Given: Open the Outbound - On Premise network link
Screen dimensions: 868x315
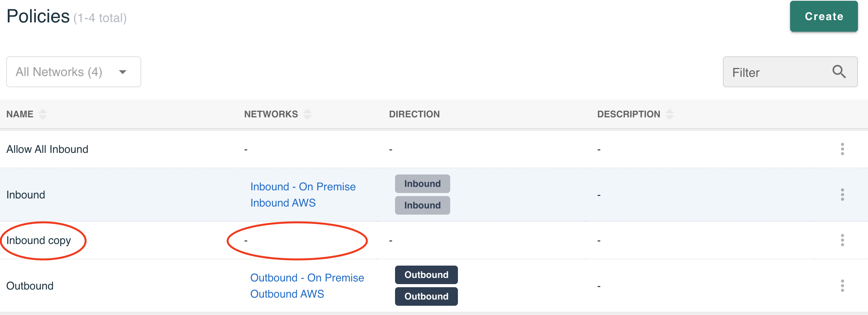Looking at the screenshot, I should click(307, 278).
